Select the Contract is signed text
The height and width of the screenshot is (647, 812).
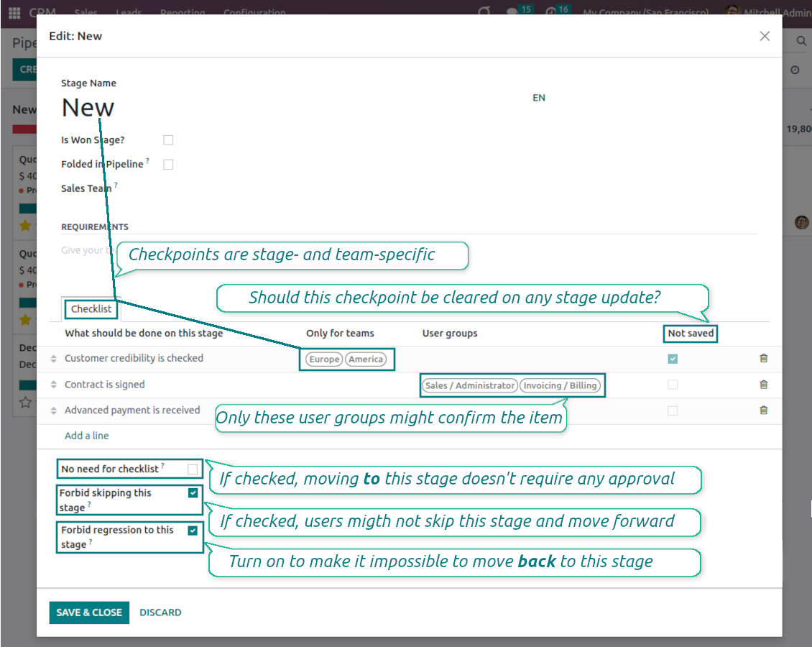[105, 385]
